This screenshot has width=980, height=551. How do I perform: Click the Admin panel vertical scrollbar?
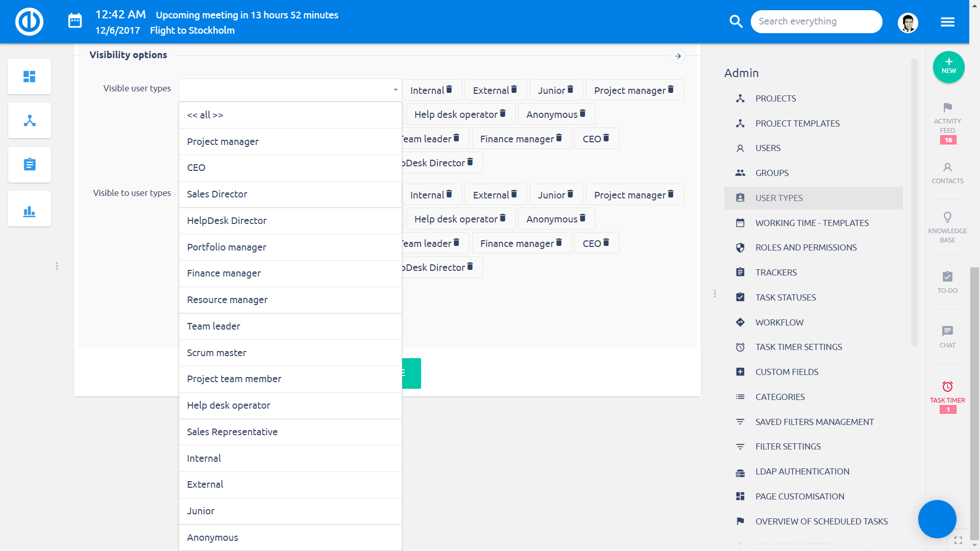pos(914,203)
